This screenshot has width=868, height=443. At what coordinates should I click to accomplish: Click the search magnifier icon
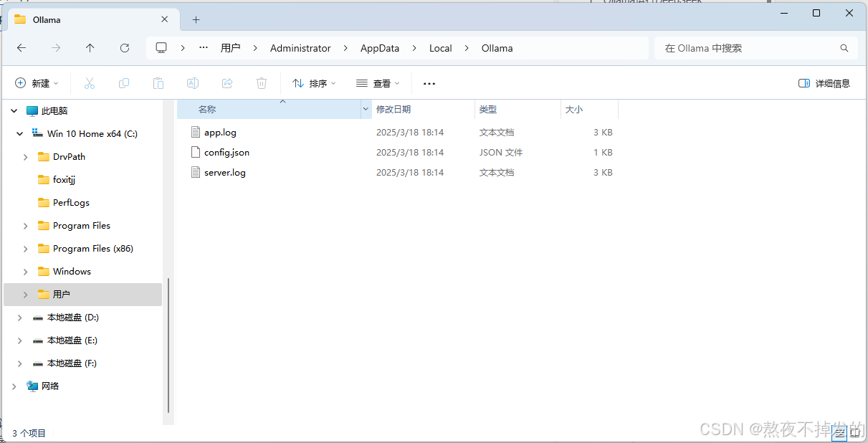[x=844, y=48]
